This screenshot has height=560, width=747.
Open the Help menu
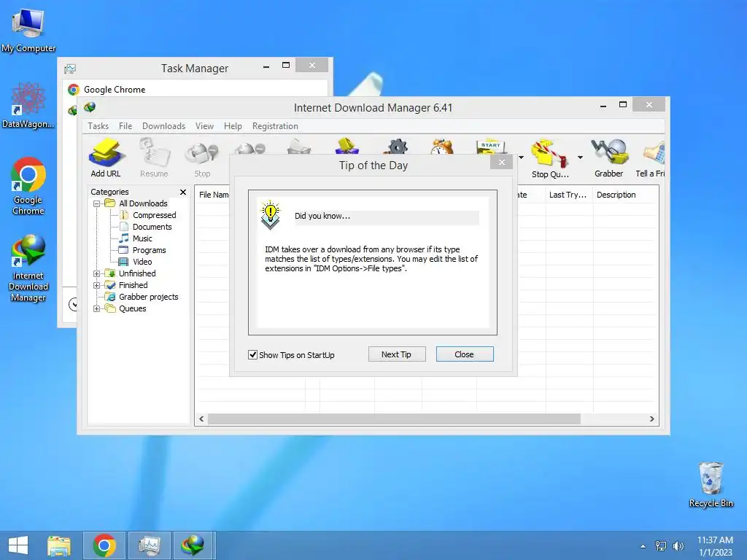[233, 126]
